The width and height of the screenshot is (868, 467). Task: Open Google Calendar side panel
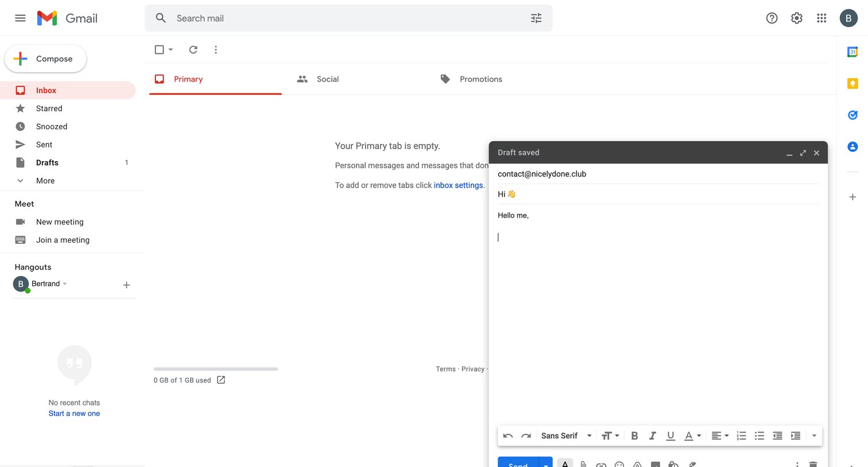pos(852,52)
